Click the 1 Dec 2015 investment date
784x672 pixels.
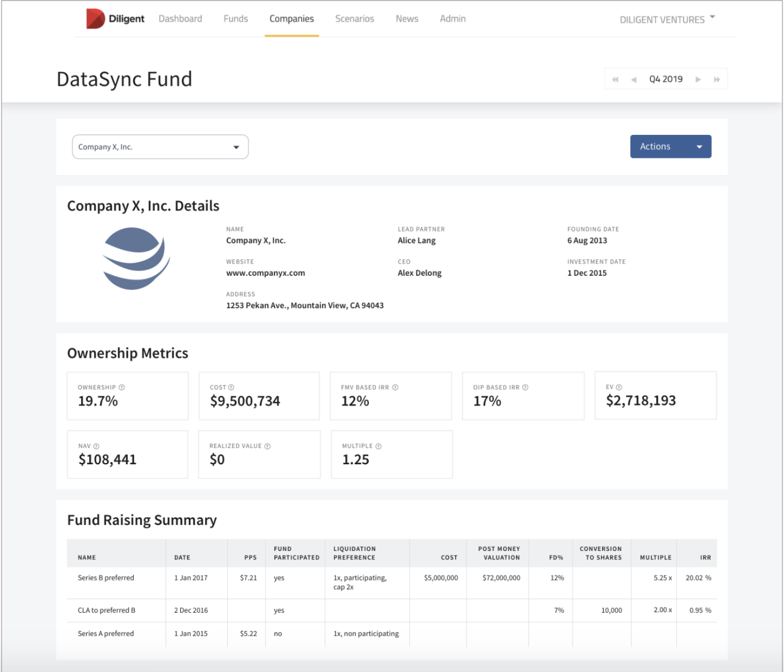587,273
